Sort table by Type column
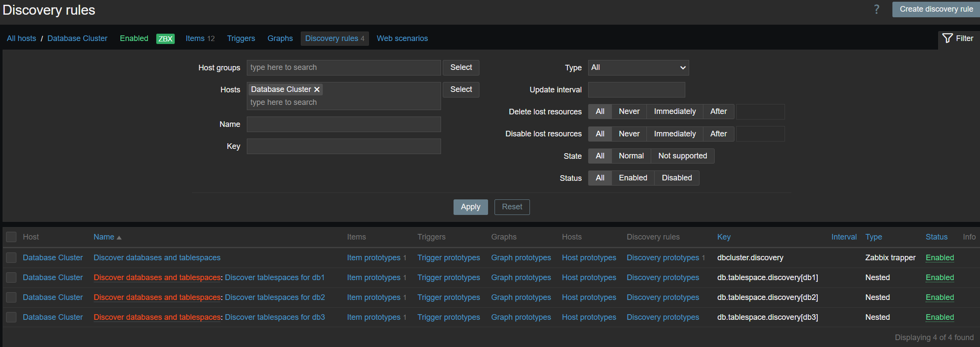Image resolution: width=980 pixels, height=347 pixels. [x=873, y=237]
